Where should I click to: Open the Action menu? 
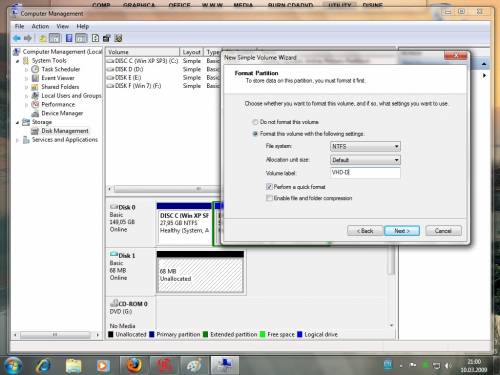40,26
